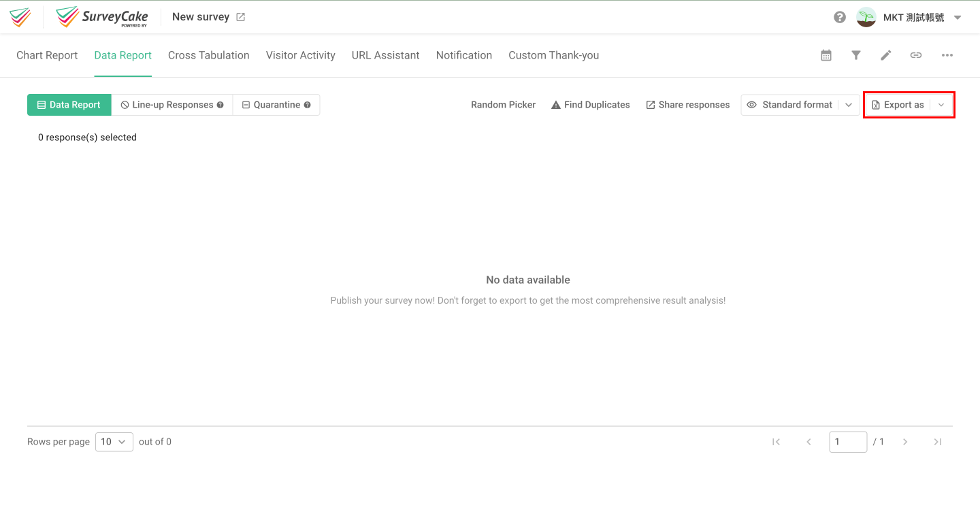Click the page number input field
The image size is (980, 531).
click(847, 442)
